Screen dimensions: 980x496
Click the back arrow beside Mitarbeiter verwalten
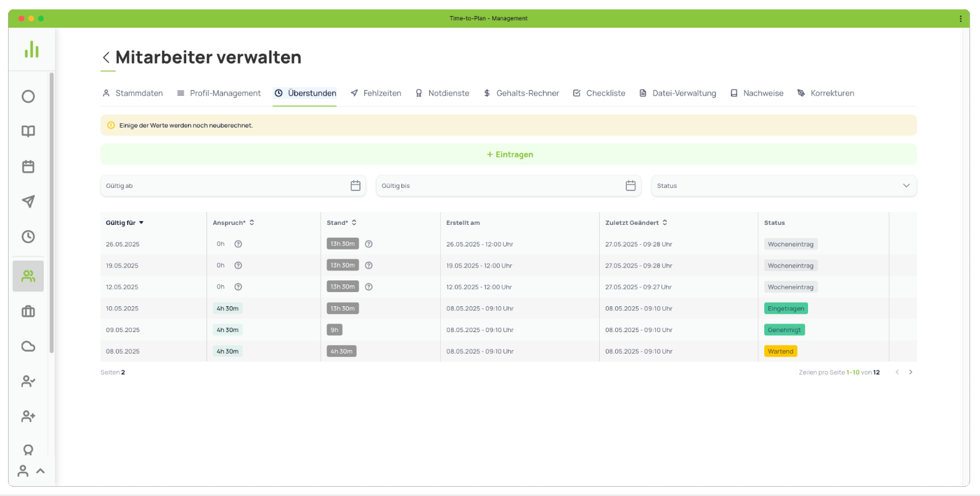pyautogui.click(x=106, y=57)
